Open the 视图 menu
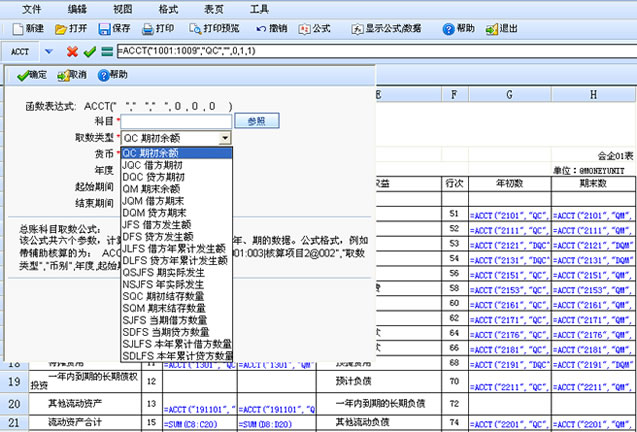The width and height of the screenshot is (637, 432). (x=123, y=9)
